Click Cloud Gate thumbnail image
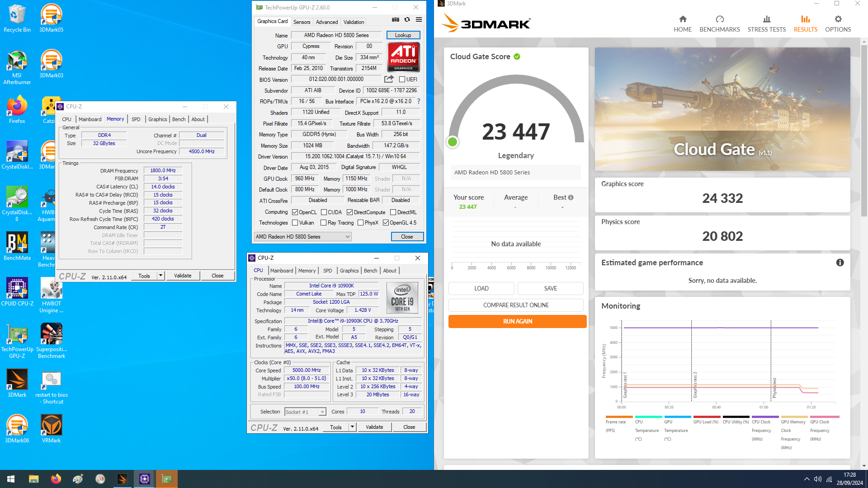 point(722,109)
